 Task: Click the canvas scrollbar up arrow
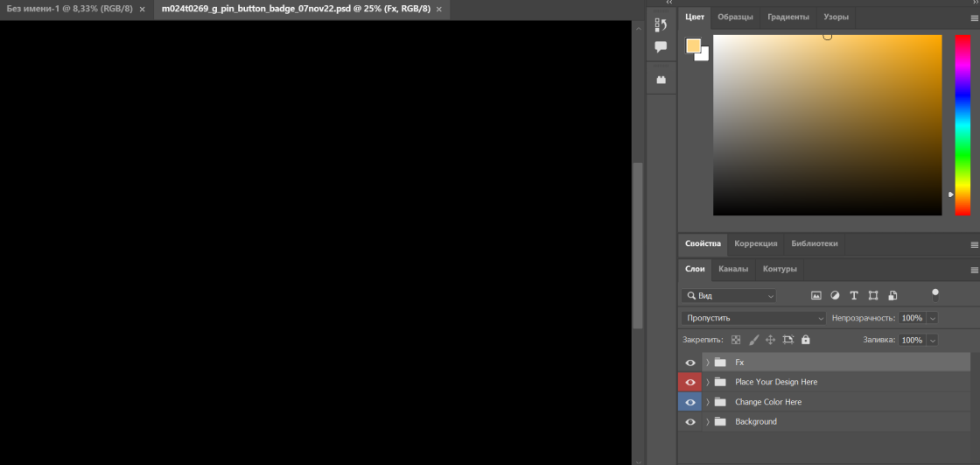[x=638, y=28]
